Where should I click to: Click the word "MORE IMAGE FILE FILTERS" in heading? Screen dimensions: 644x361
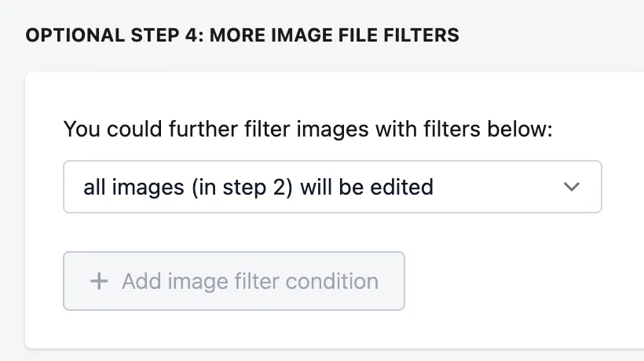[x=335, y=35]
